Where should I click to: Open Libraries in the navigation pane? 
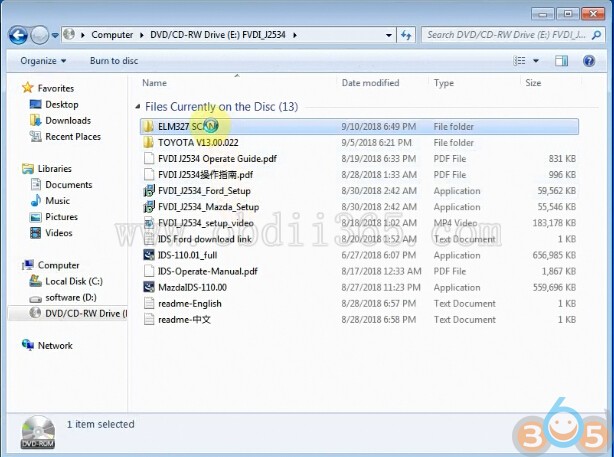54,169
